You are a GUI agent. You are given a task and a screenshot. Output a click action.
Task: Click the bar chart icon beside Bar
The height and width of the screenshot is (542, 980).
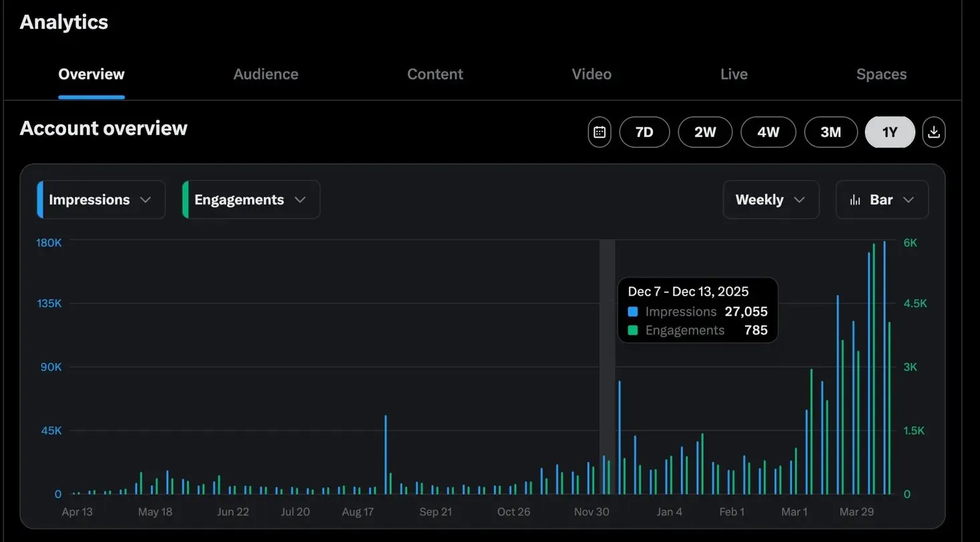tap(856, 199)
